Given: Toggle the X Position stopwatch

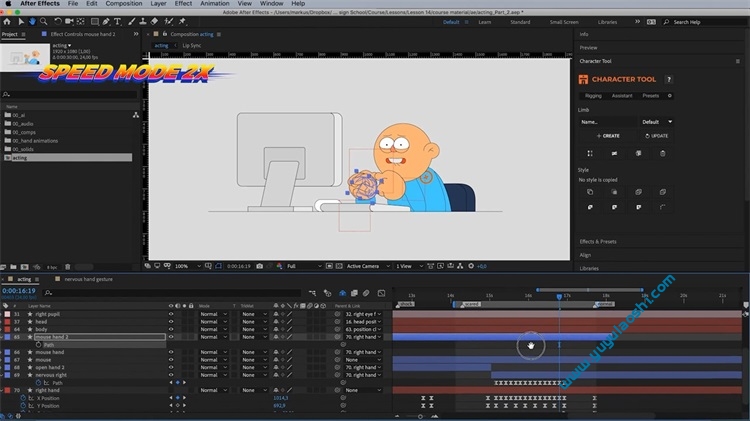Looking at the screenshot, I should (x=22, y=398).
